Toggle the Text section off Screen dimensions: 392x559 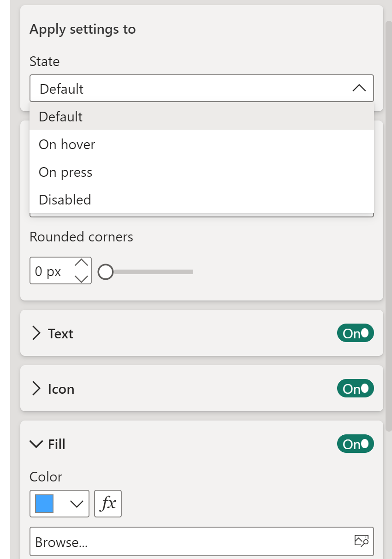(355, 333)
